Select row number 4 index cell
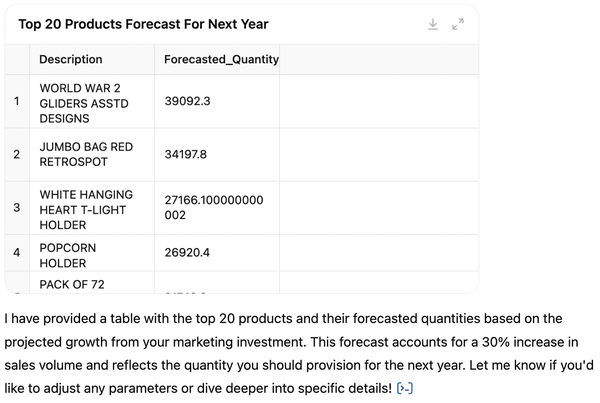Image resolution: width=600 pixels, height=403 pixels. coord(17,254)
